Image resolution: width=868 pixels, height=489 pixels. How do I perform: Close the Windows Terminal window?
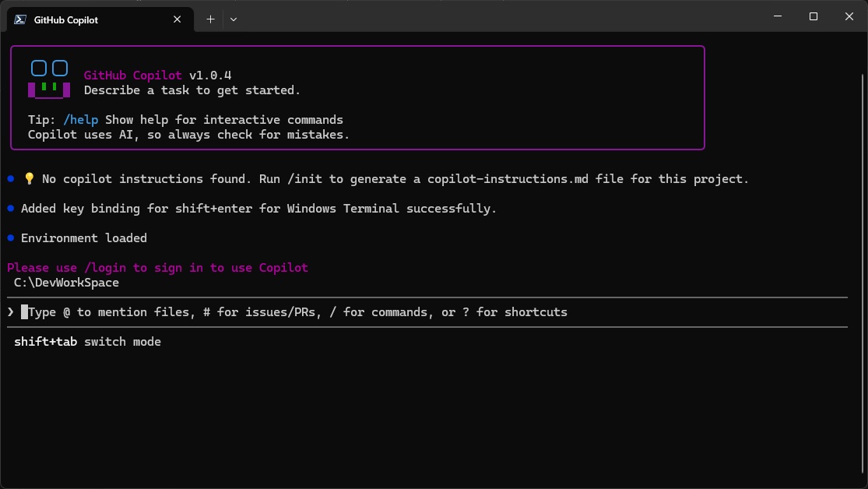[849, 16]
